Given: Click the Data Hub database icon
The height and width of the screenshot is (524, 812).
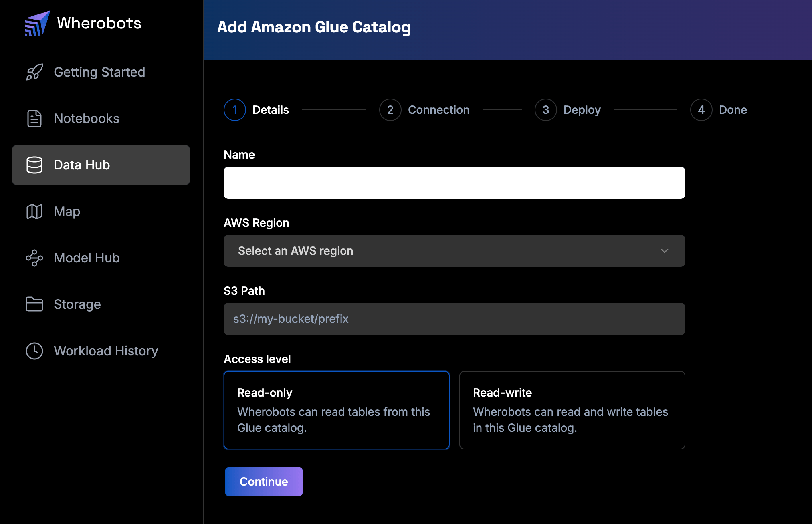Looking at the screenshot, I should [x=34, y=165].
